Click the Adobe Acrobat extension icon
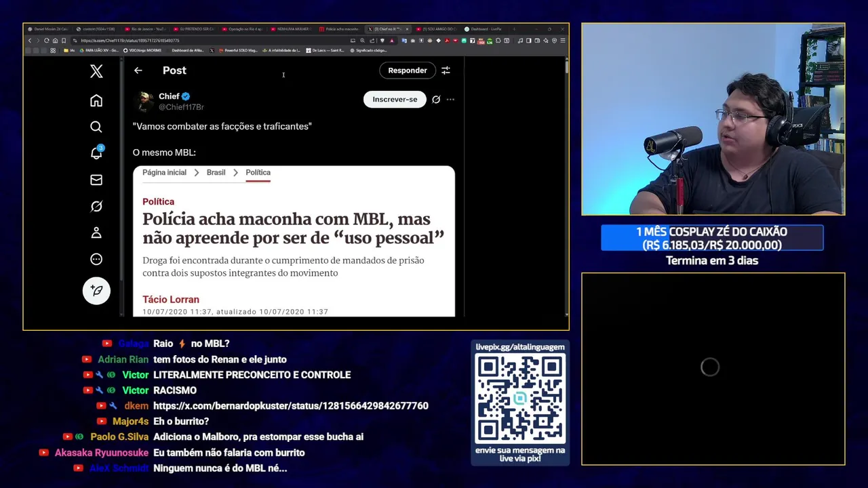Image resolution: width=868 pixels, height=488 pixels. click(447, 41)
